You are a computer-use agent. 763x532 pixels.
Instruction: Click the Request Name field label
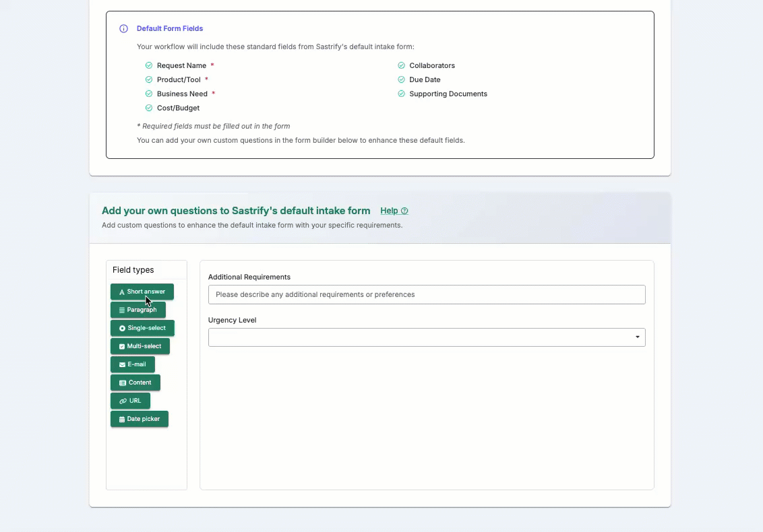[x=181, y=65]
